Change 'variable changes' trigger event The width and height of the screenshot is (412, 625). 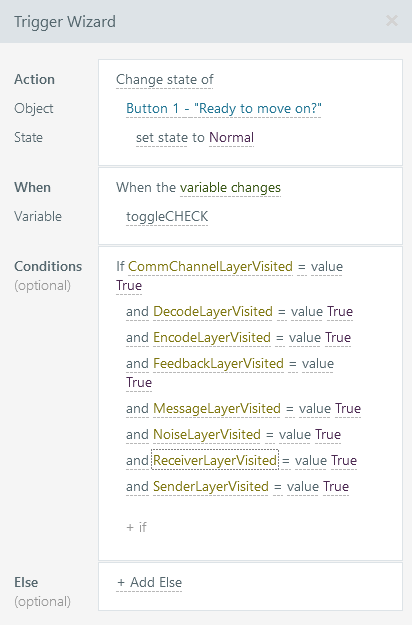pyautogui.click(x=230, y=187)
